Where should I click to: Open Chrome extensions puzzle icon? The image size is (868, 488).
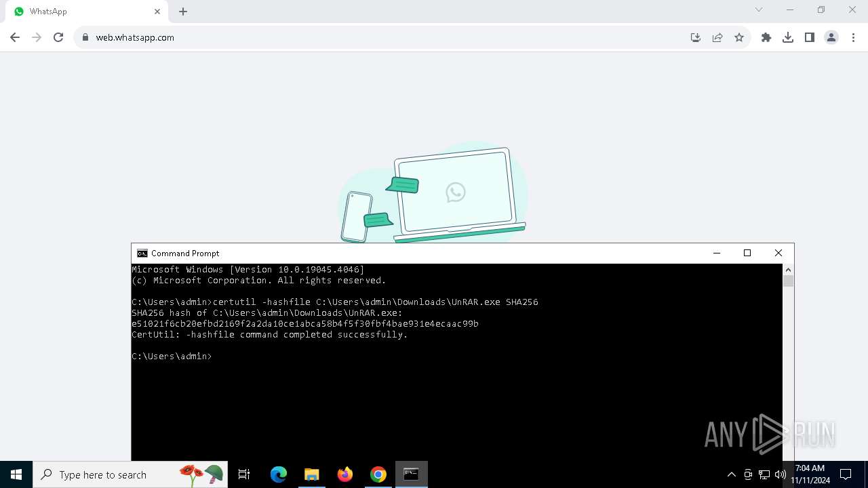(766, 37)
